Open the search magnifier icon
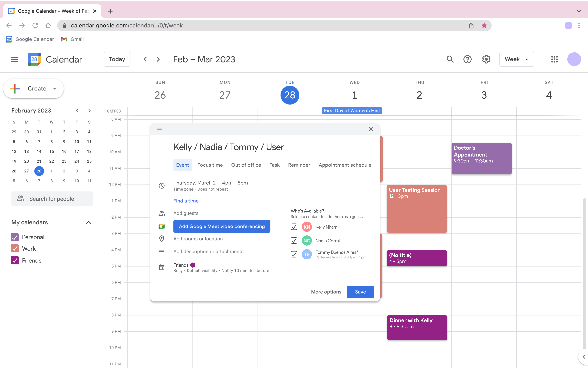The image size is (588, 369). pyautogui.click(x=450, y=59)
